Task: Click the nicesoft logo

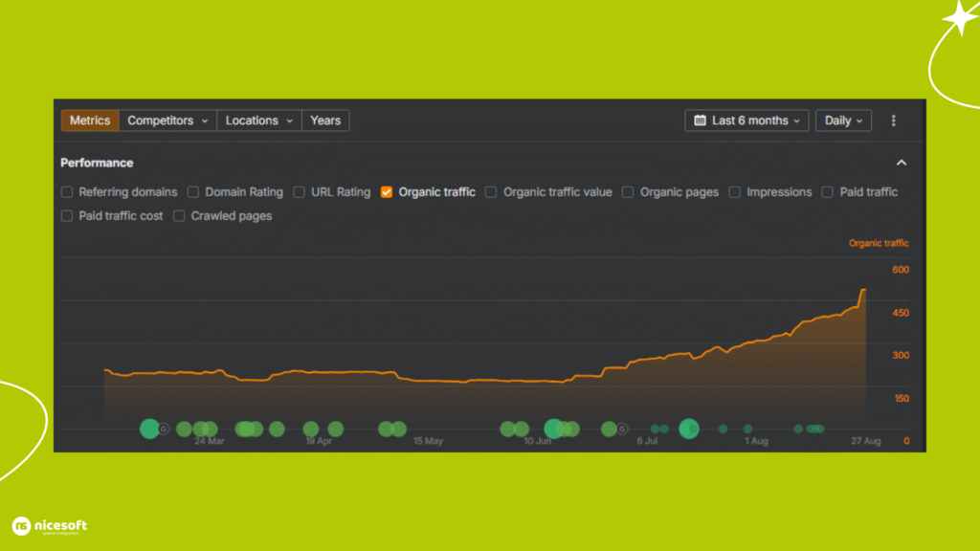Action: (50, 526)
